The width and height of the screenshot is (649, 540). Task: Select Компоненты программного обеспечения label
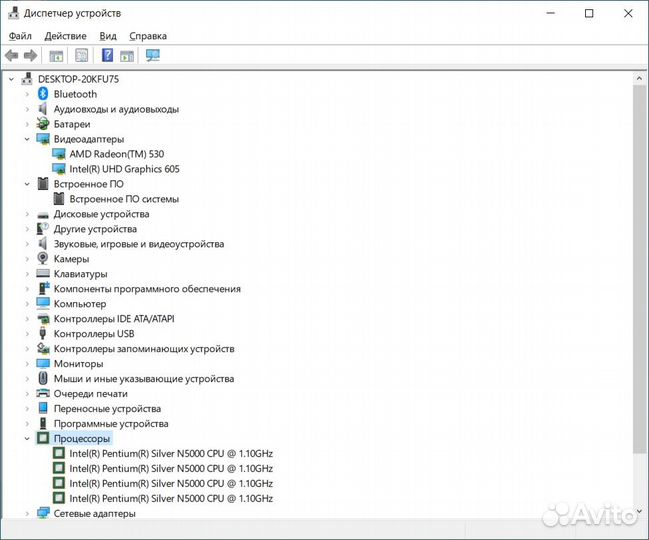coord(147,289)
